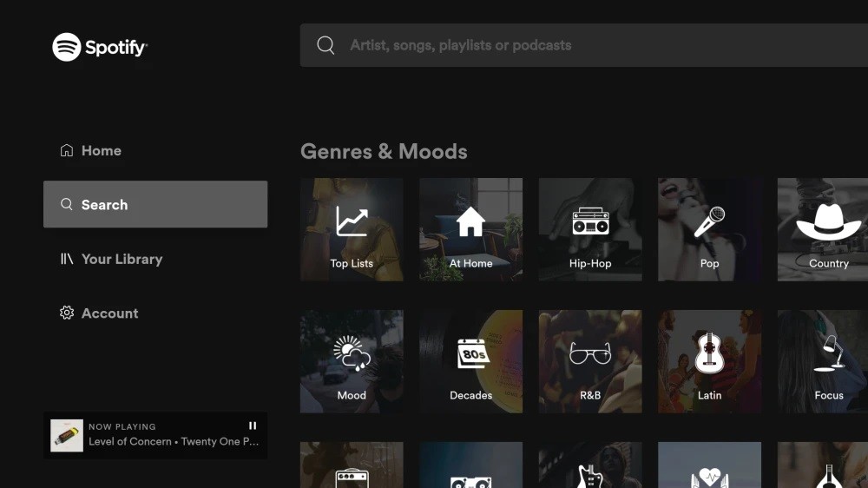Open Your Library from sidebar

coord(122,259)
